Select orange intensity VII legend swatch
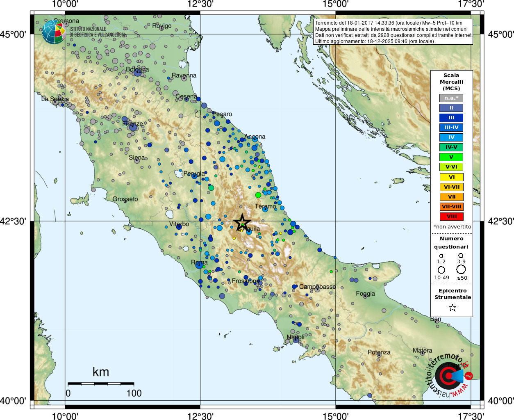This screenshot has width=514, height=420. [451, 197]
